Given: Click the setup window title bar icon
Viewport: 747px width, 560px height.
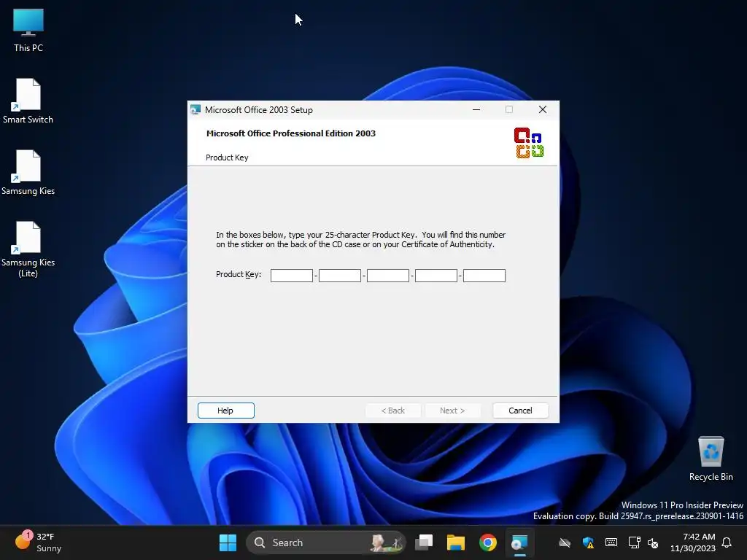Looking at the screenshot, I should pyautogui.click(x=196, y=109).
